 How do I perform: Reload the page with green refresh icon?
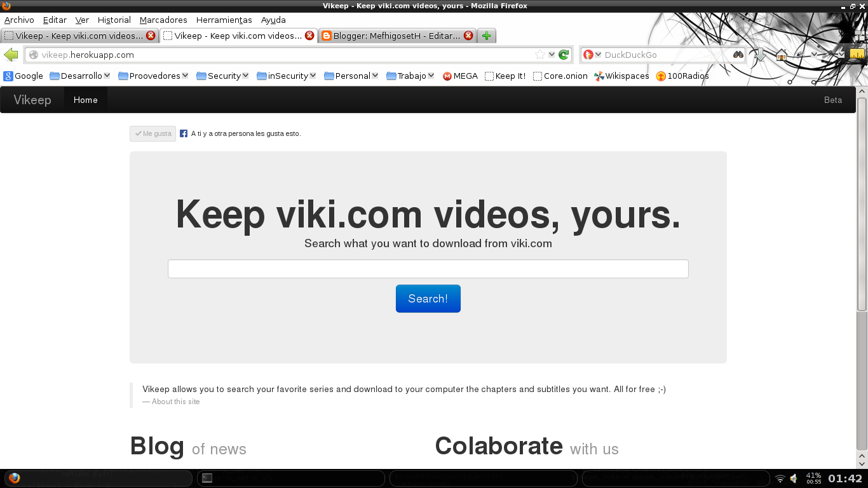(x=564, y=55)
